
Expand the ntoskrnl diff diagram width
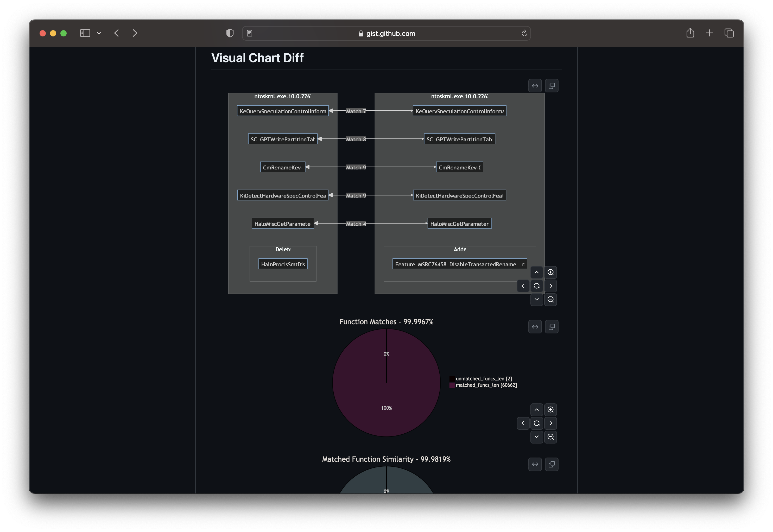(x=535, y=86)
